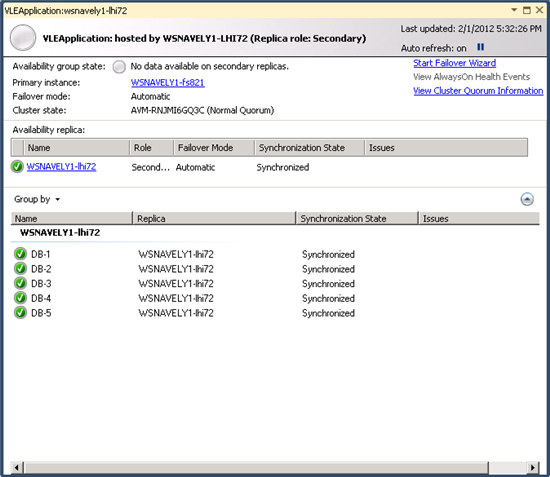This screenshot has width=550, height=477.
Task: Click Synchronization State header in database table
Action: 357,219
